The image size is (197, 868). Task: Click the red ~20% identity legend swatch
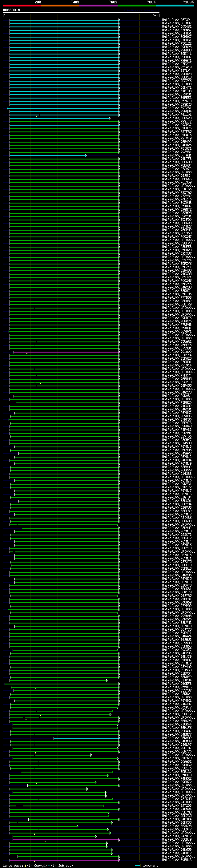(22, 6)
